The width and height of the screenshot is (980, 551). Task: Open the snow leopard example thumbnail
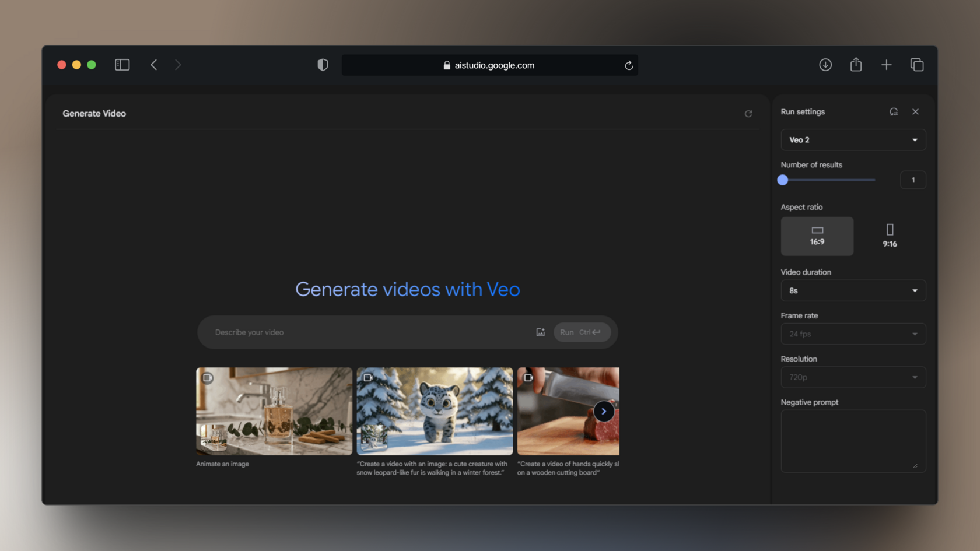click(435, 411)
